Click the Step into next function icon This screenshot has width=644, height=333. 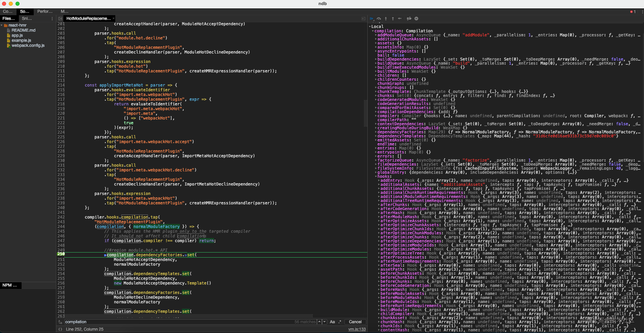[386, 19]
